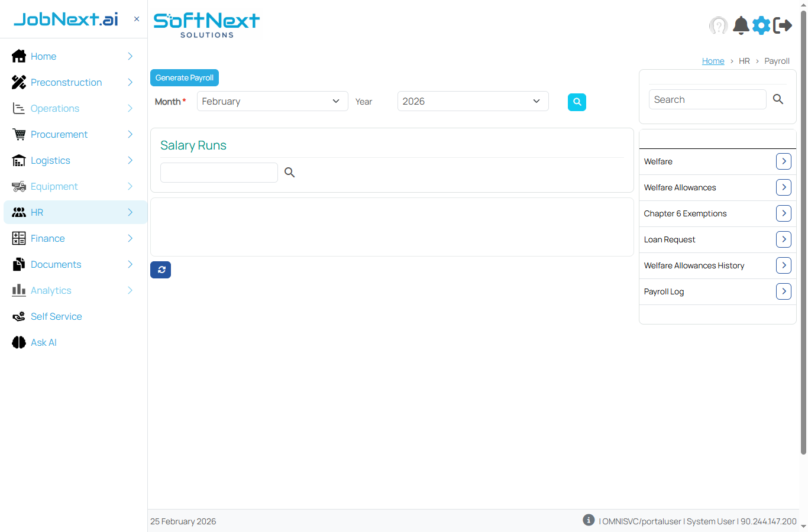The width and height of the screenshot is (808, 532).
Task: Click the refresh icon below Salary Runs
Action: pyautogui.click(x=160, y=270)
